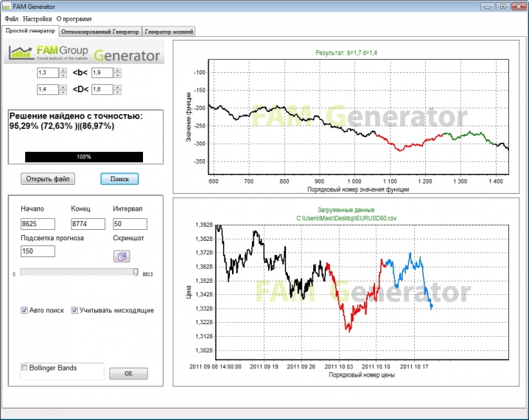Click the Конец field containing 8774
Image resolution: width=529 pixels, height=420 pixels.
tap(88, 224)
